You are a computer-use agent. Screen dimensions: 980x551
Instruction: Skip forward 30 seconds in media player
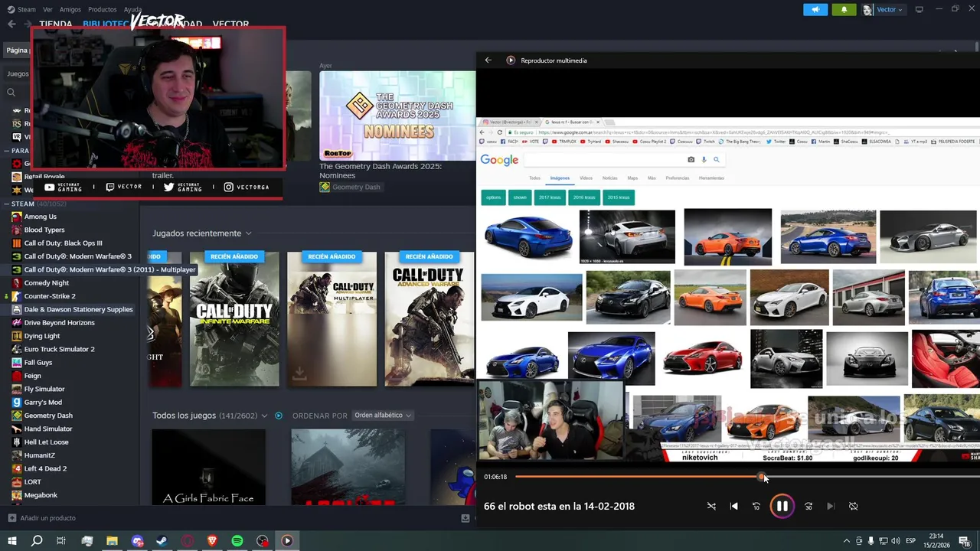[808, 506]
